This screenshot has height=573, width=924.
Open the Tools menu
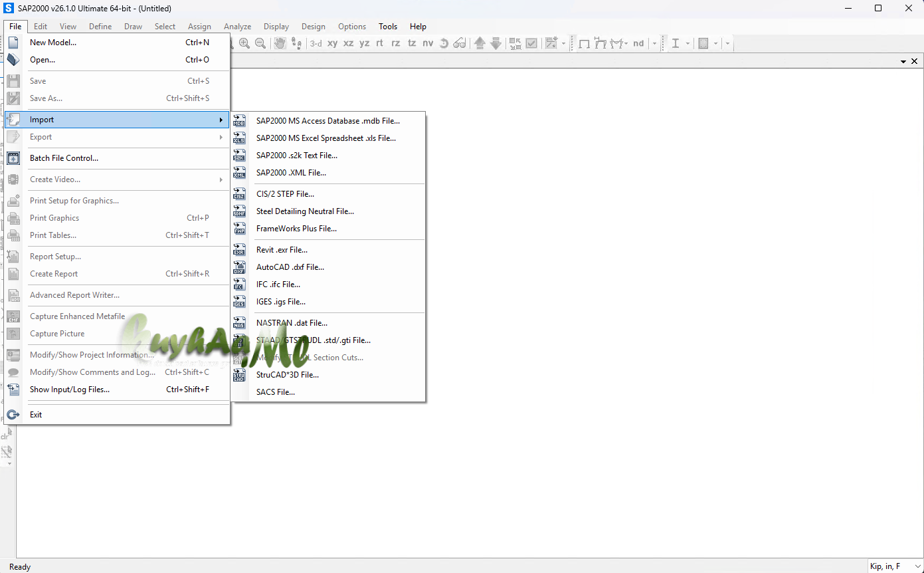(388, 27)
